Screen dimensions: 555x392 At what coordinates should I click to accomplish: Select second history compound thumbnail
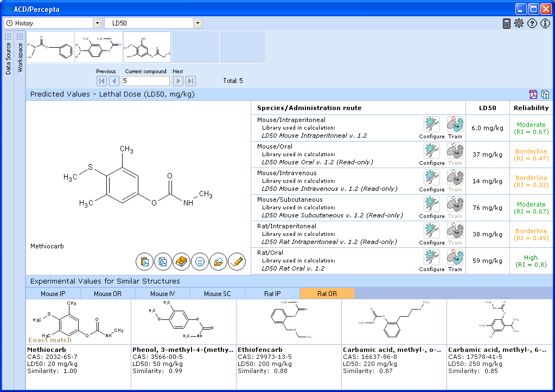coord(99,47)
